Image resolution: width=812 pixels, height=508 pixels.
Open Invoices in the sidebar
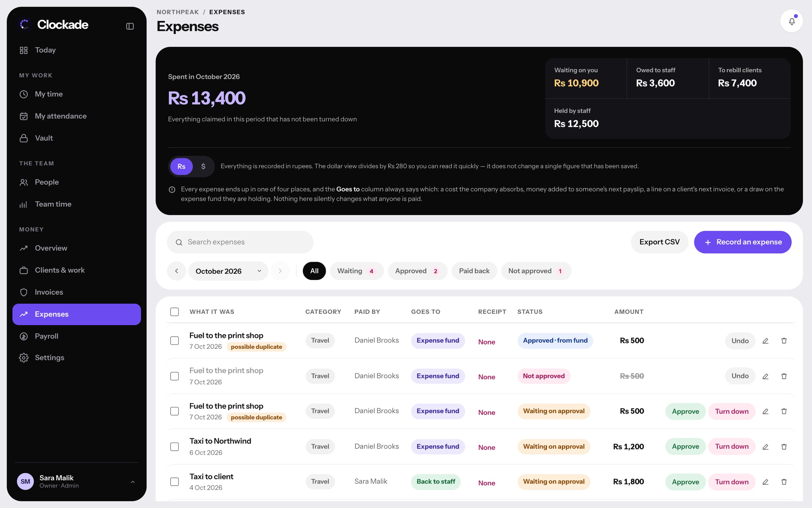[77, 292]
